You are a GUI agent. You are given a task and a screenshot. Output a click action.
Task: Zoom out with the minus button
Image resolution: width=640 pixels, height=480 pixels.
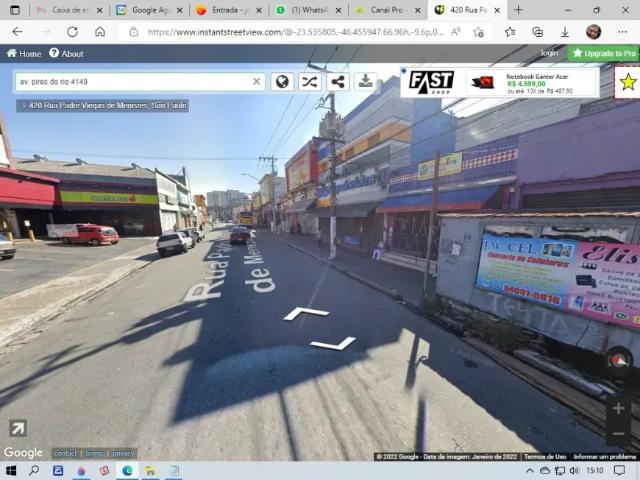[618, 433]
